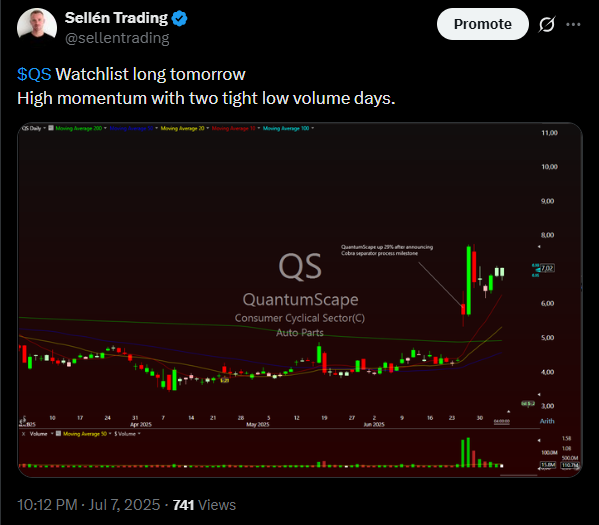Screen dimensions: 599x525
Task: Open the Grok explain-post icon
Action: pyautogui.click(x=547, y=24)
